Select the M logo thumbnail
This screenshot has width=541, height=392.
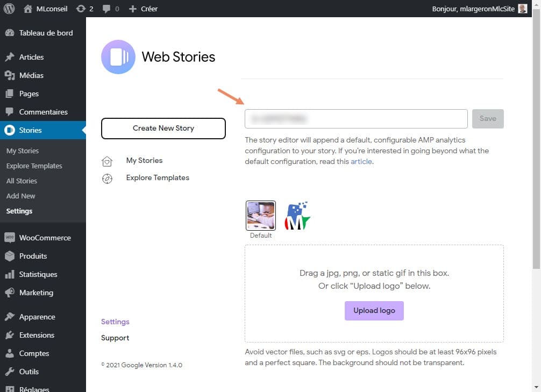tap(297, 216)
